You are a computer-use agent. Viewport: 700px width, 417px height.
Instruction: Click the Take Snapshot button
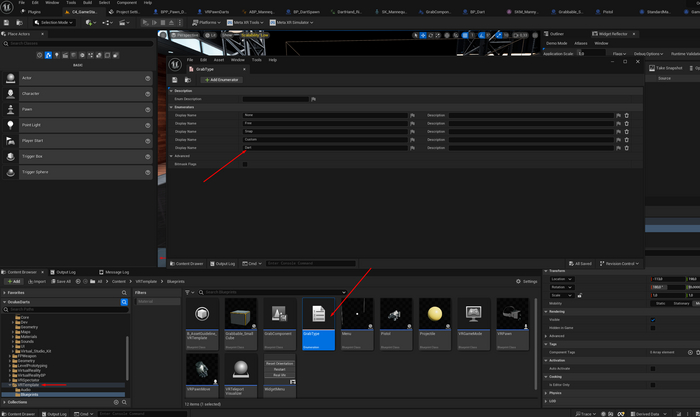670,68
